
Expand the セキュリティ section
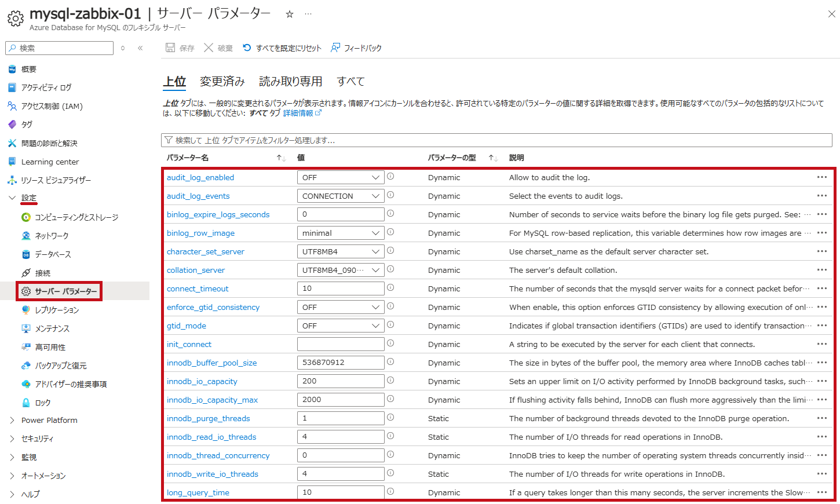12,439
